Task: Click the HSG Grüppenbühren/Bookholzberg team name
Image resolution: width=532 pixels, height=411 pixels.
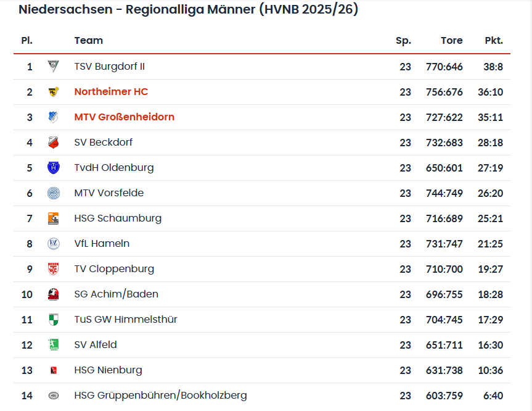Action: point(160,396)
